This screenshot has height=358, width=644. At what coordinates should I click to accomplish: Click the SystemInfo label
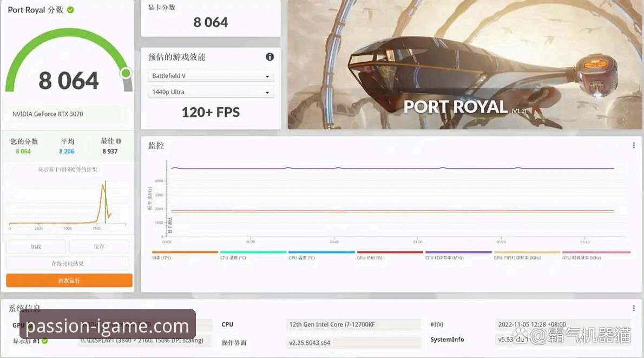click(x=447, y=340)
